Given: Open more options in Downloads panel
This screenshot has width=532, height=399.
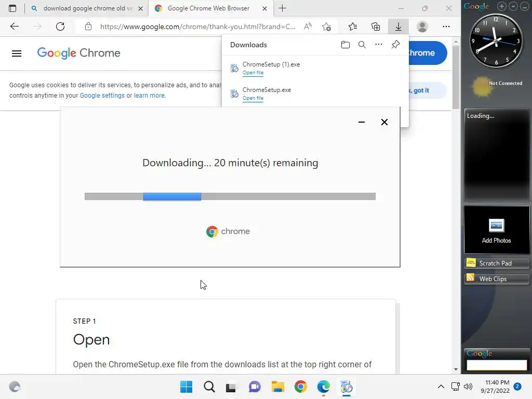Looking at the screenshot, I should click(379, 45).
